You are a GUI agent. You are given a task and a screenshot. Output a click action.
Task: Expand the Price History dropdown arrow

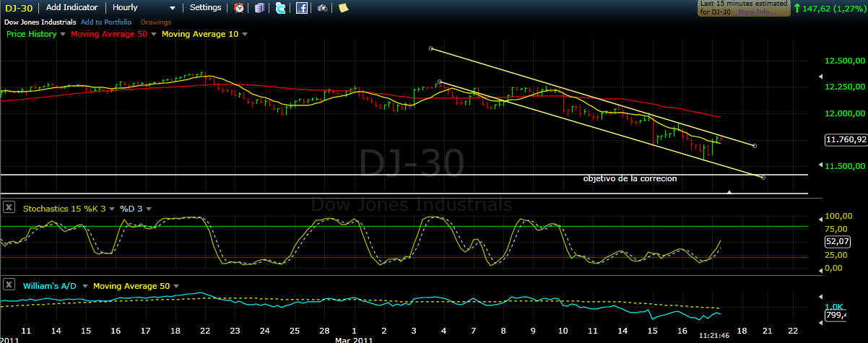tap(63, 34)
